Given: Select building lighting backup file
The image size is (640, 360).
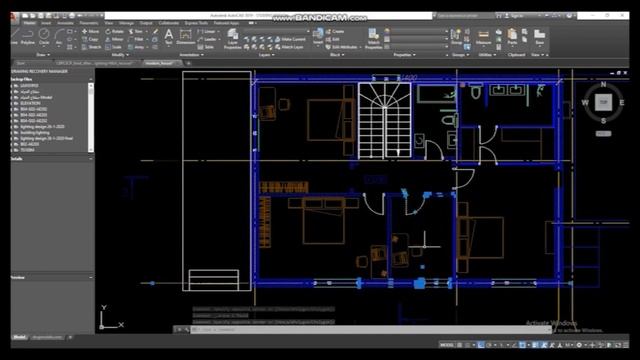Looking at the screenshot, I should tap(35, 133).
